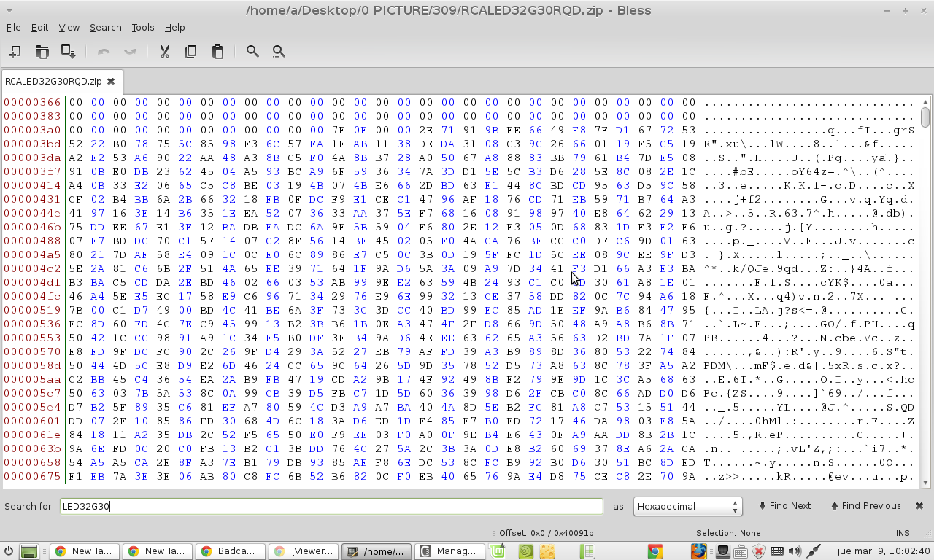
Task: Click the Copy icon in toolbar
Action: [190, 52]
